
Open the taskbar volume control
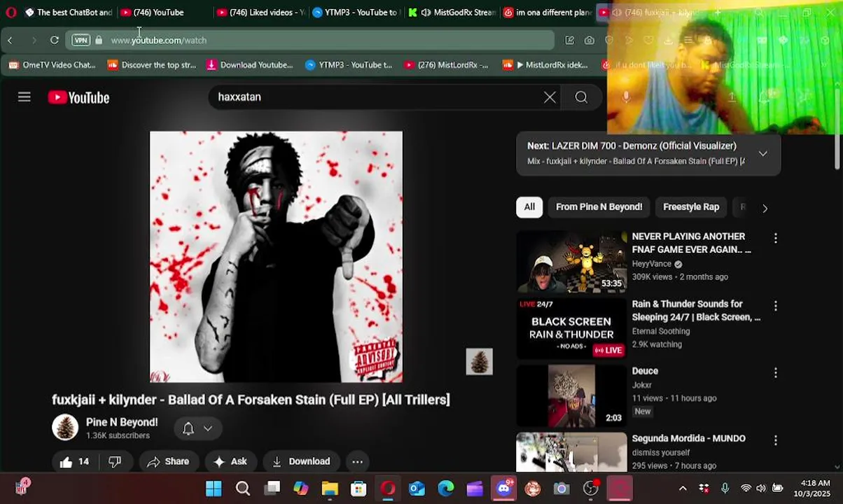point(761,489)
